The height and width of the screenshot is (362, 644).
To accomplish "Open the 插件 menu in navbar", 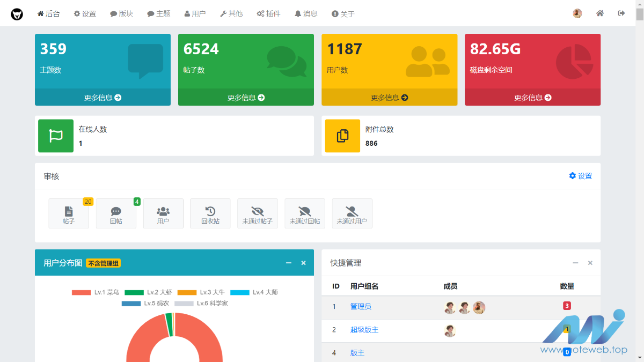I will coord(268,14).
